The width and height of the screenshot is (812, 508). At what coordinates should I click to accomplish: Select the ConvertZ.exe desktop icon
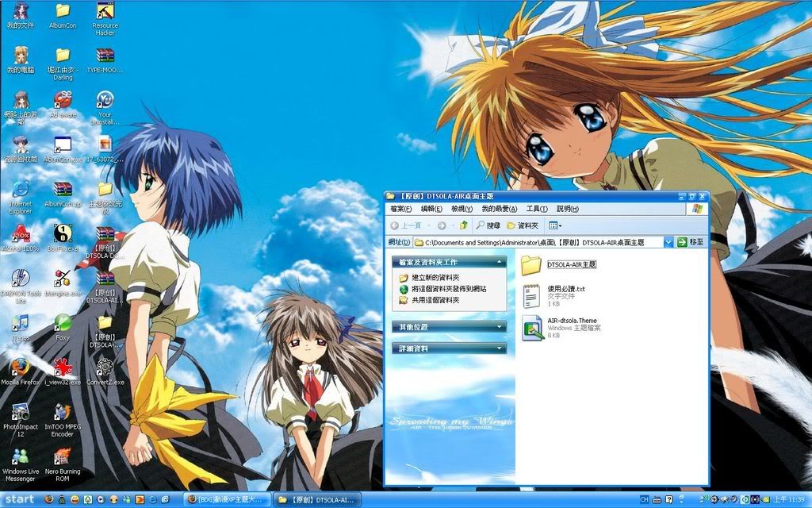(x=105, y=372)
